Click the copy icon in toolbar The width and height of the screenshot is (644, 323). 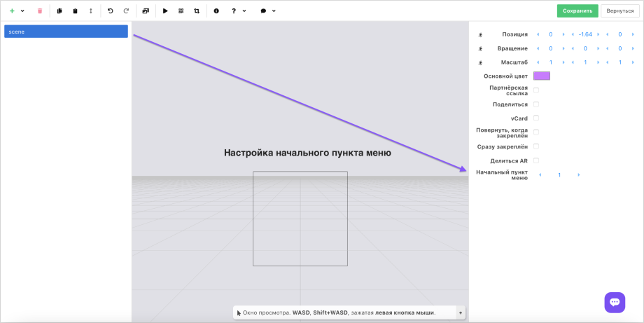coord(59,11)
